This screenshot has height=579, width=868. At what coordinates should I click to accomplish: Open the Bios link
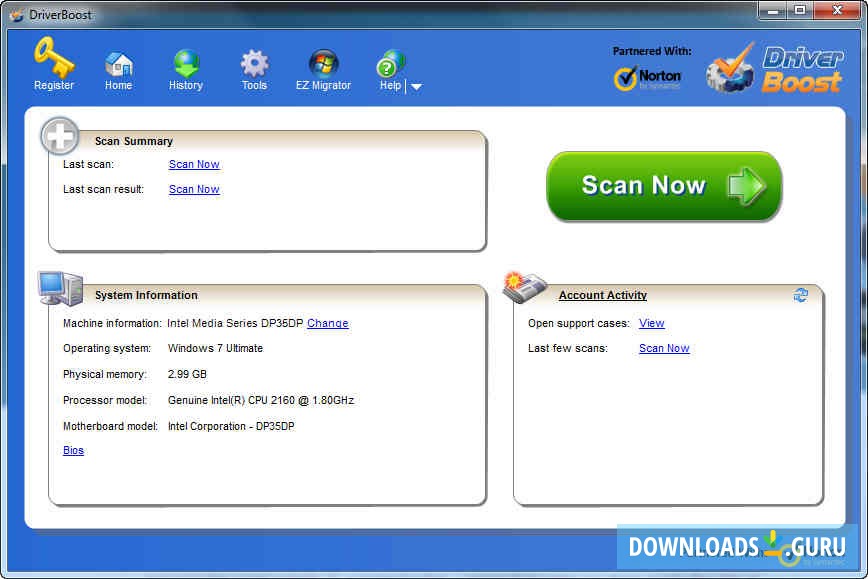pyautogui.click(x=73, y=451)
